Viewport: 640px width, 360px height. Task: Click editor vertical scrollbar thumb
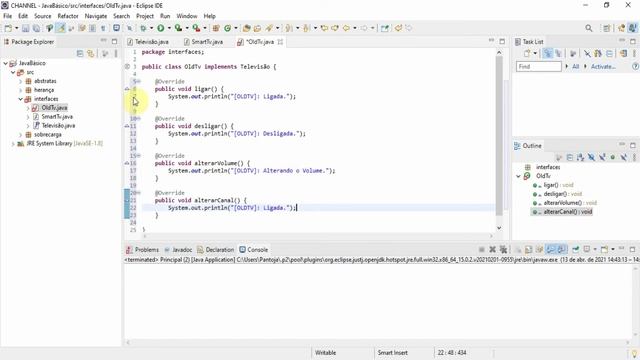pos(499,136)
